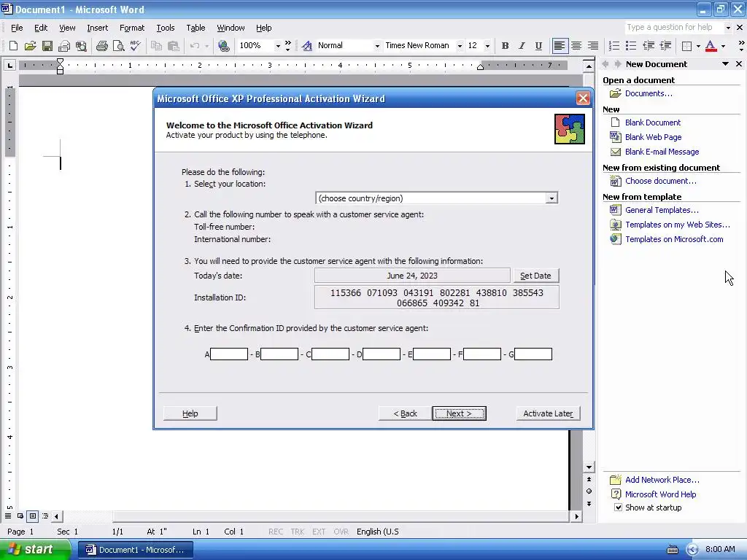
Task: Open the Times New Roman font dropdown
Action: tap(460, 46)
